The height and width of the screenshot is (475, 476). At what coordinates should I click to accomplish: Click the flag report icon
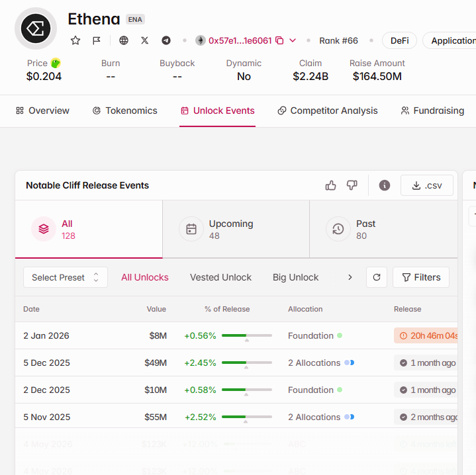[97, 40]
